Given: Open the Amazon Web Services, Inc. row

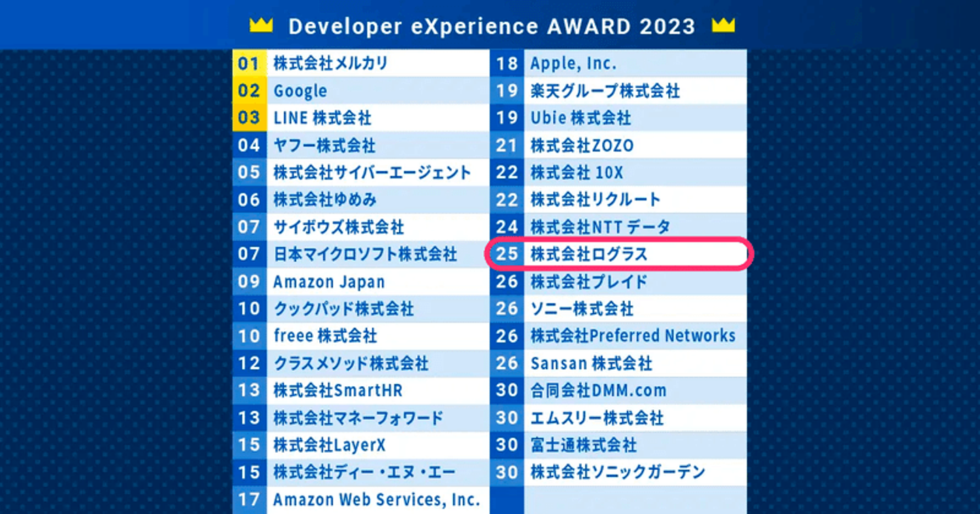Looking at the screenshot, I should 361,500.
